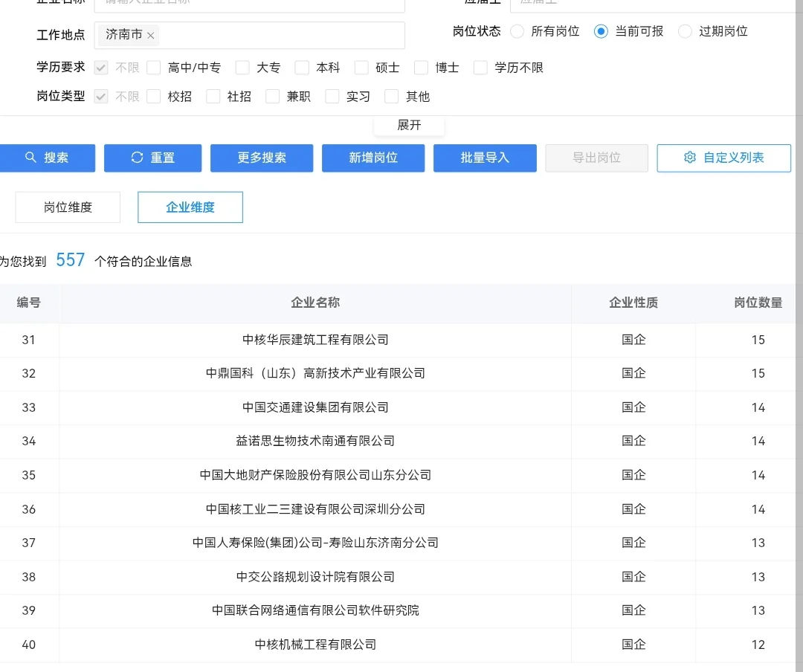This screenshot has width=803, height=672.
Task: Check the 高中/中专 education checkbox
Action: (154, 68)
